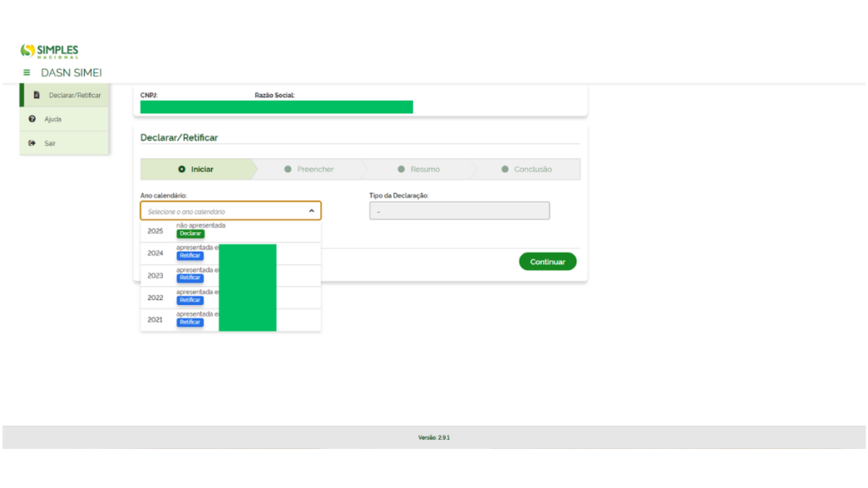
Task: Select the Conclusão step
Action: (x=526, y=169)
